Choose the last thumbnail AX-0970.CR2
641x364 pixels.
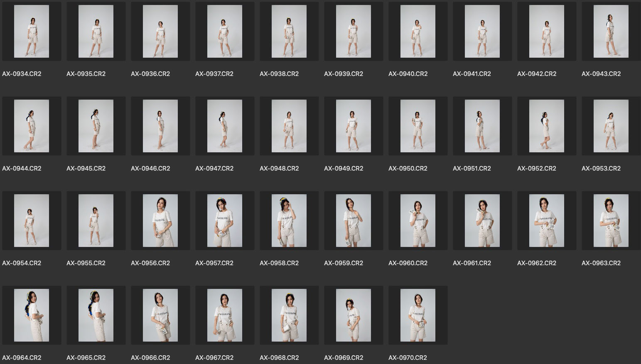coord(418,315)
